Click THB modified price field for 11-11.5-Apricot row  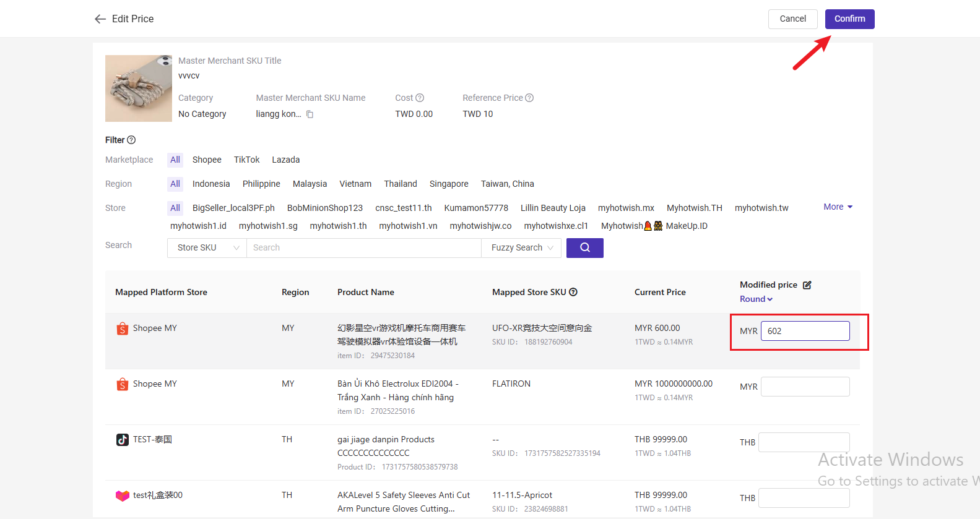(x=804, y=498)
